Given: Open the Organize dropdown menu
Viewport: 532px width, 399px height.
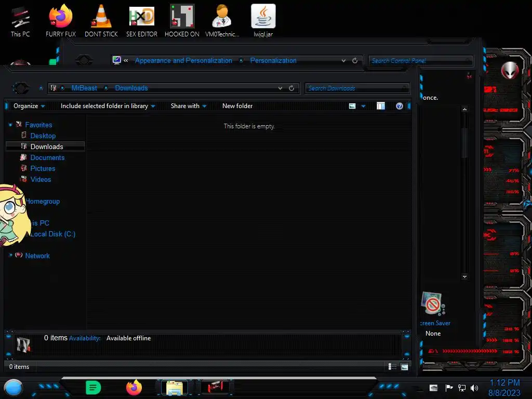Looking at the screenshot, I should coord(29,106).
